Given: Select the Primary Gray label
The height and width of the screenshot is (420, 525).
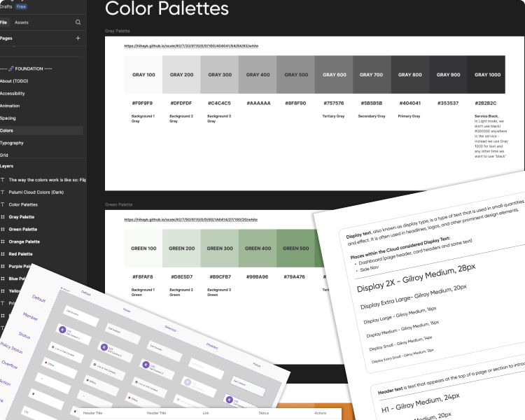Looking at the screenshot, I should tap(409, 116).
